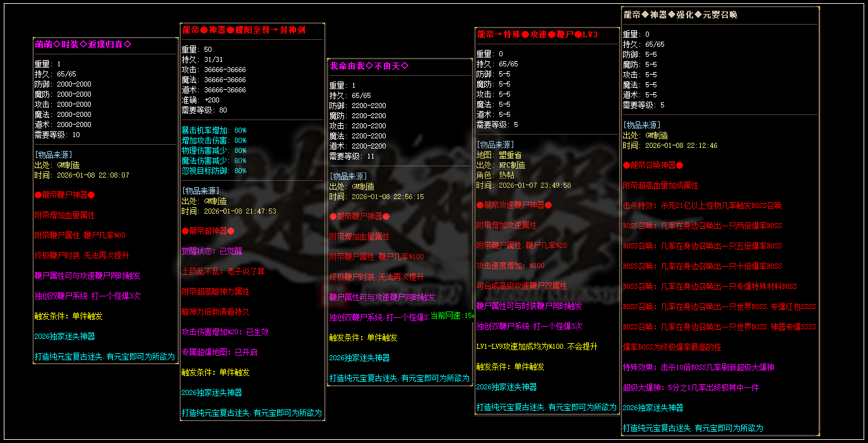The width and height of the screenshot is (868, 443).
Task: Select the 忽视目标防御: 80% stat line
Action: [x=213, y=171]
